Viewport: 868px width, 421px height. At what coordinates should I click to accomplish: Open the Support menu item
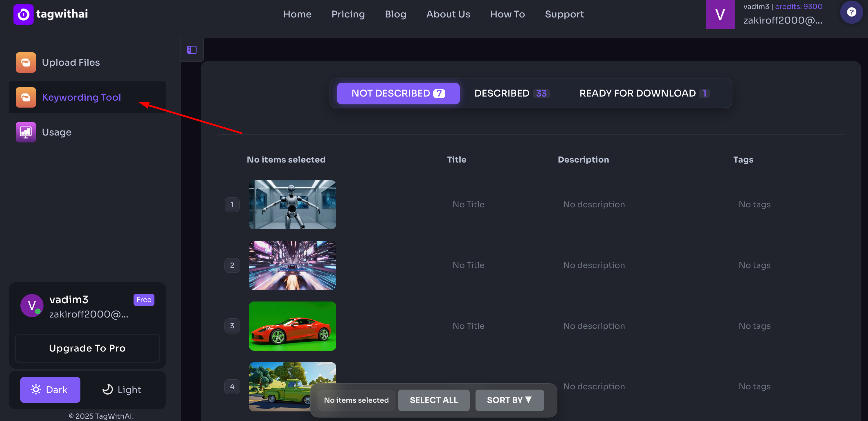pyautogui.click(x=564, y=14)
